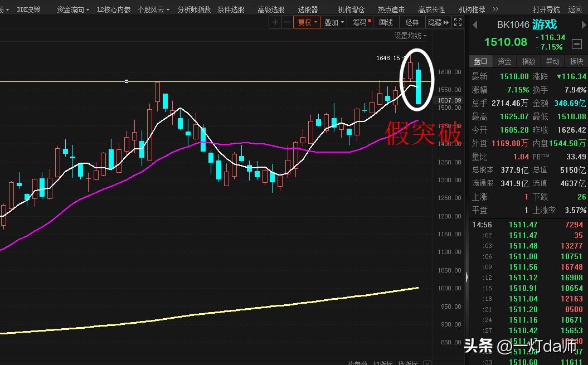Open 条件选股 conditional stock picker
Viewport: 588px width, 365px height.
[x=231, y=9]
